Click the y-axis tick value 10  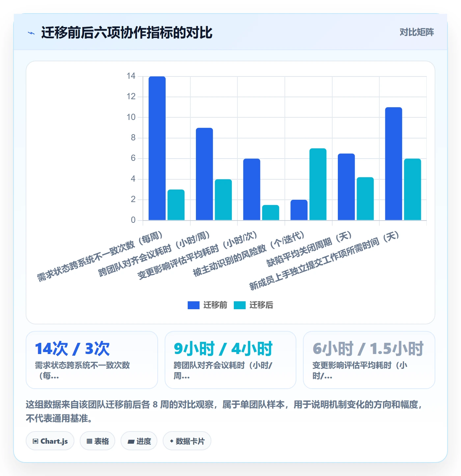point(131,117)
